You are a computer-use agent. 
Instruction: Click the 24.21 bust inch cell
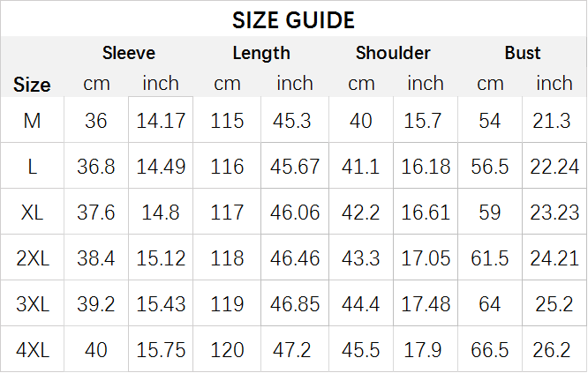coord(554,257)
